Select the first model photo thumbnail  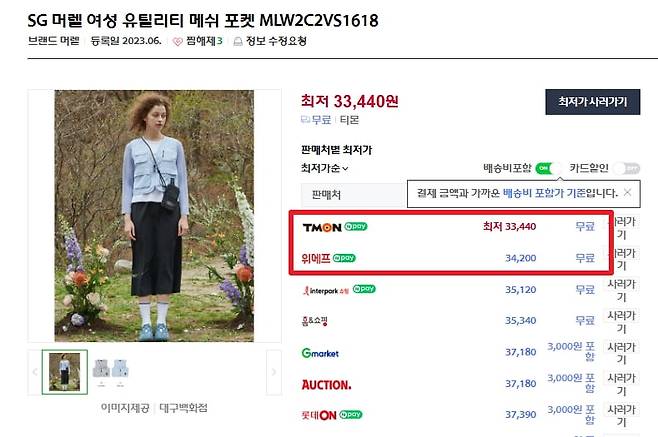[65, 372]
